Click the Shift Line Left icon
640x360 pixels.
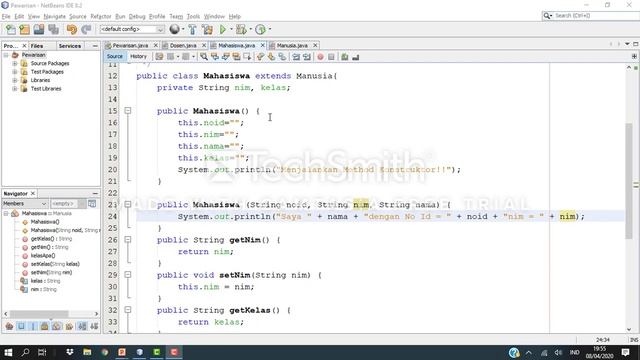[x=296, y=57]
